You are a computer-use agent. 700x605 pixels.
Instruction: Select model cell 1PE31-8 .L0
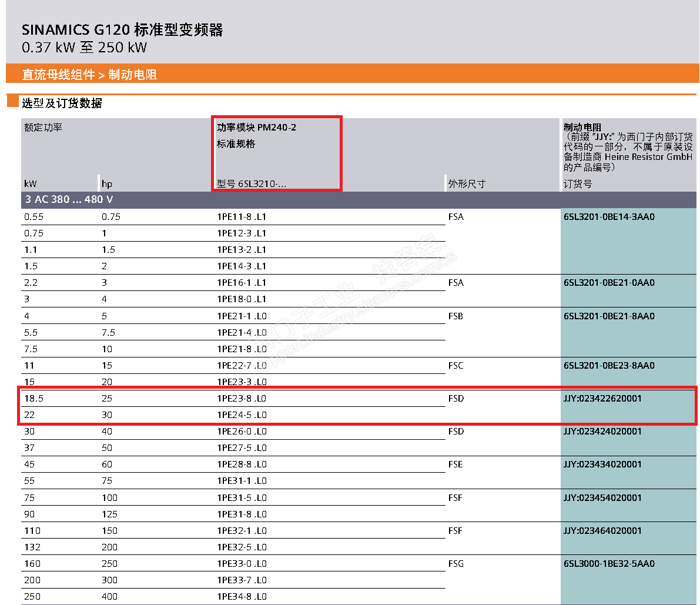[x=242, y=514]
